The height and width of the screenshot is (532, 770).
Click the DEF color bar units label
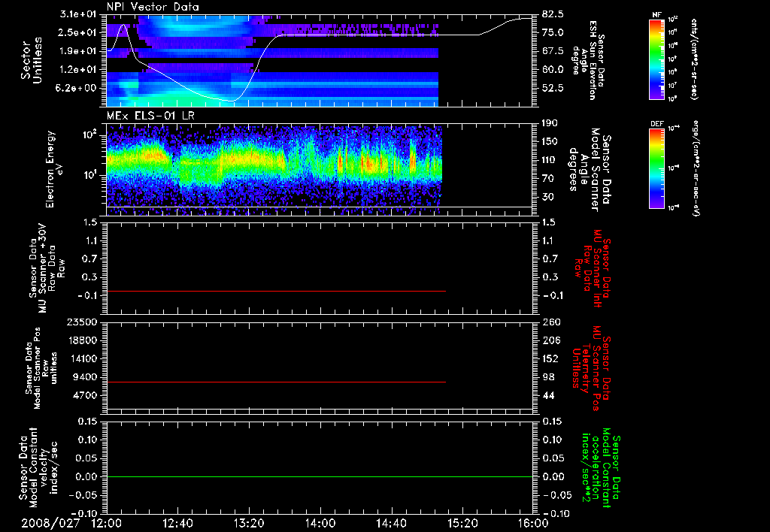[x=696, y=168]
